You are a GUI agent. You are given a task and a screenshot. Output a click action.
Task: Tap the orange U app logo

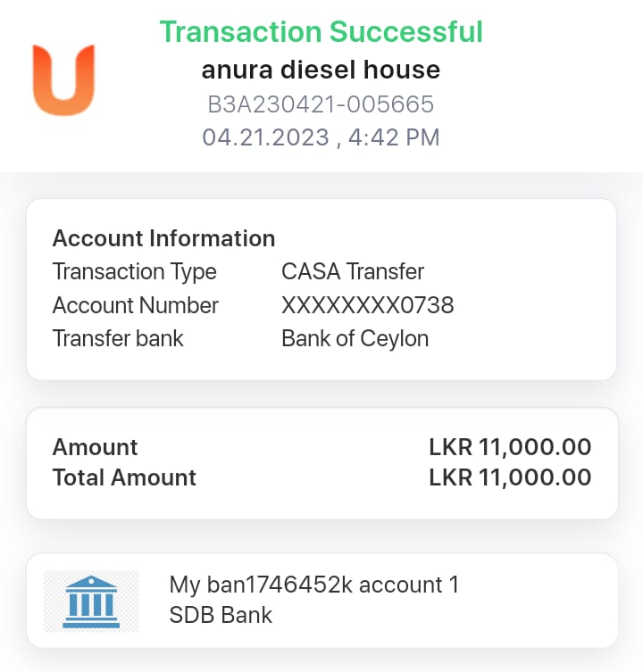tap(63, 80)
